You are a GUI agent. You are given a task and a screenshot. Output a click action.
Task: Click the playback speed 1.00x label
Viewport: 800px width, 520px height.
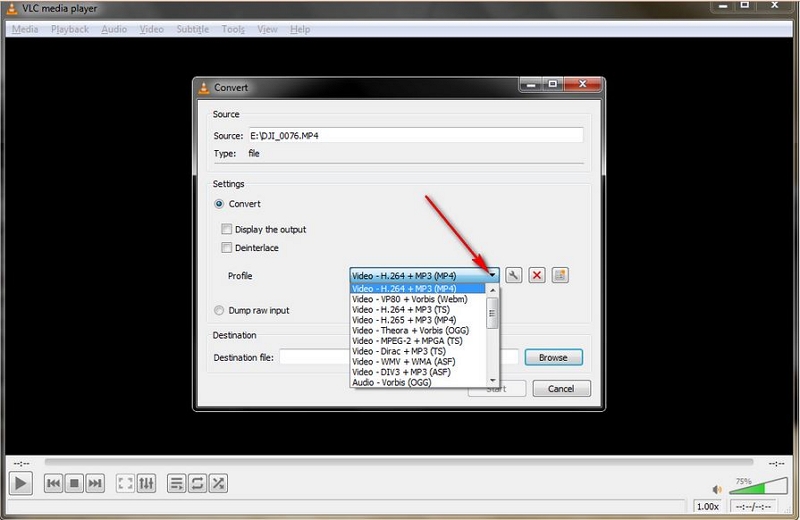pyautogui.click(x=708, y=506)
